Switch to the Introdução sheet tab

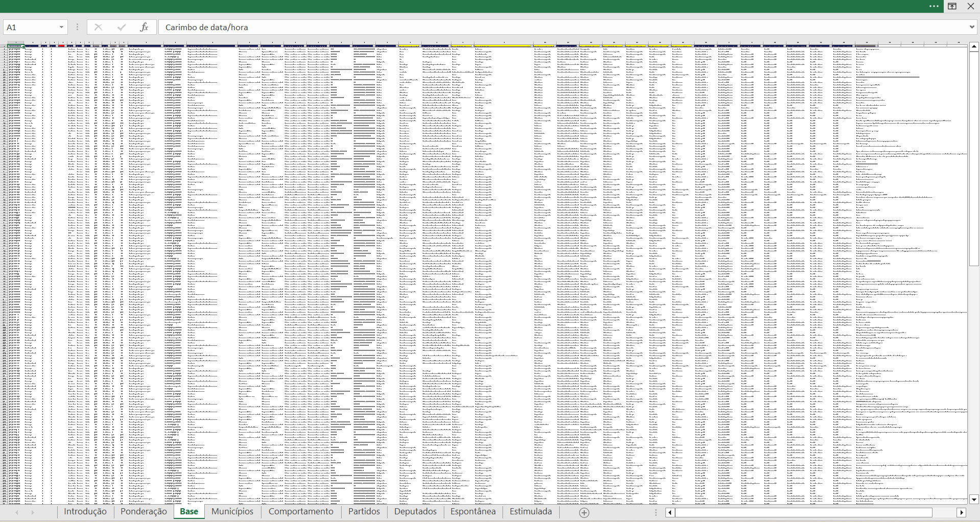point(85,511)
